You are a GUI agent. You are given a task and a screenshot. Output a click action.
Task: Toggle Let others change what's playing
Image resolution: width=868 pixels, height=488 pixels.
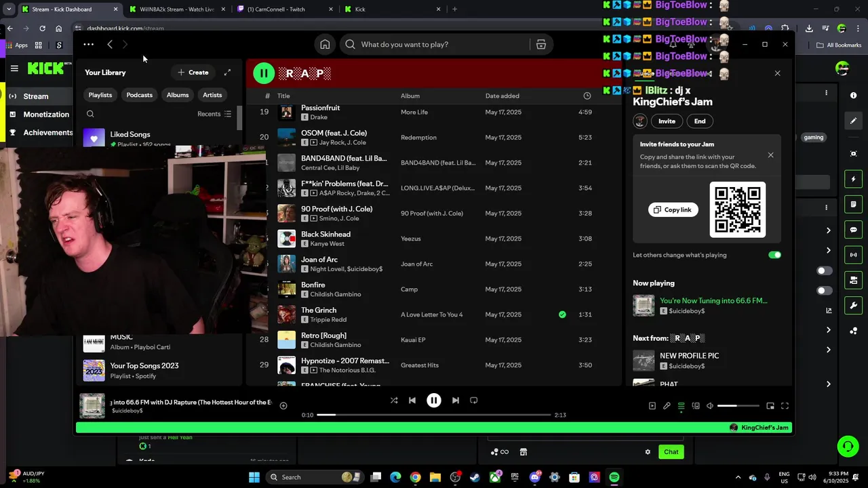click(x=774, y=255)
